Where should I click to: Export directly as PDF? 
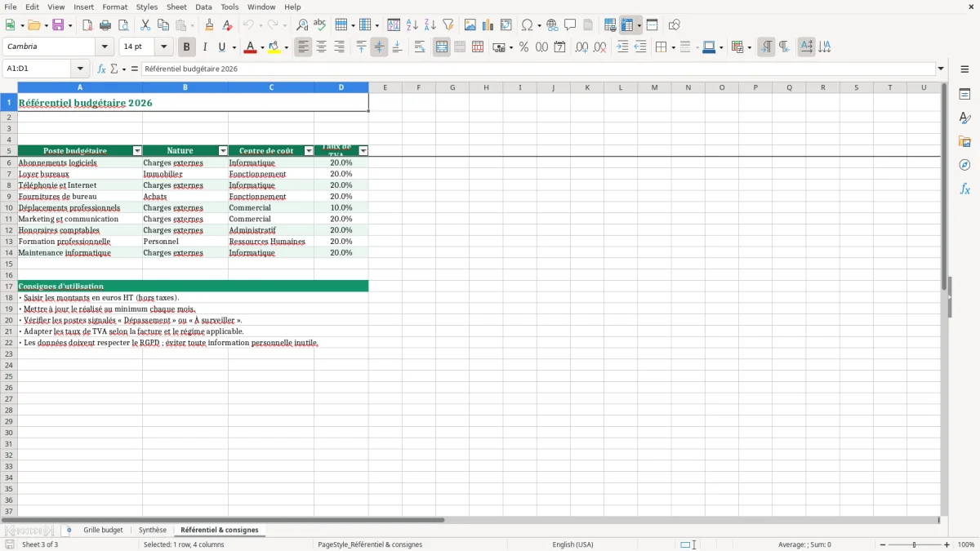pos(87,25)
